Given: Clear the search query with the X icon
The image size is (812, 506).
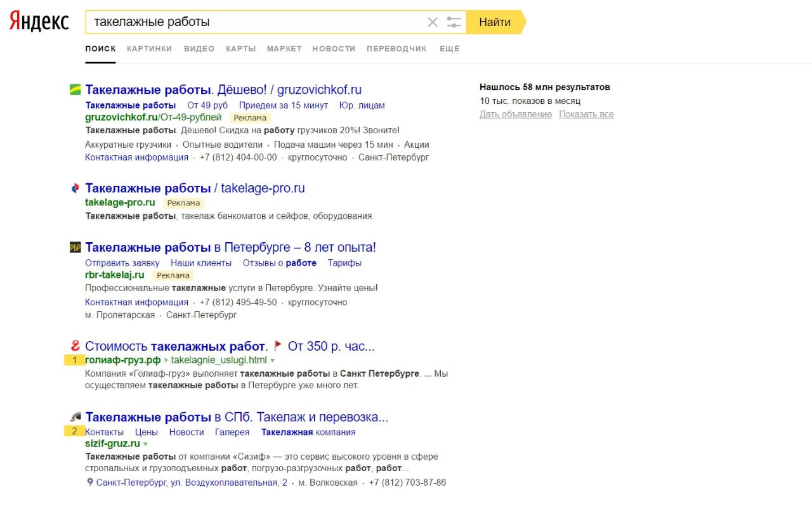Looking at the screenshot, I should tap(433, 22).
